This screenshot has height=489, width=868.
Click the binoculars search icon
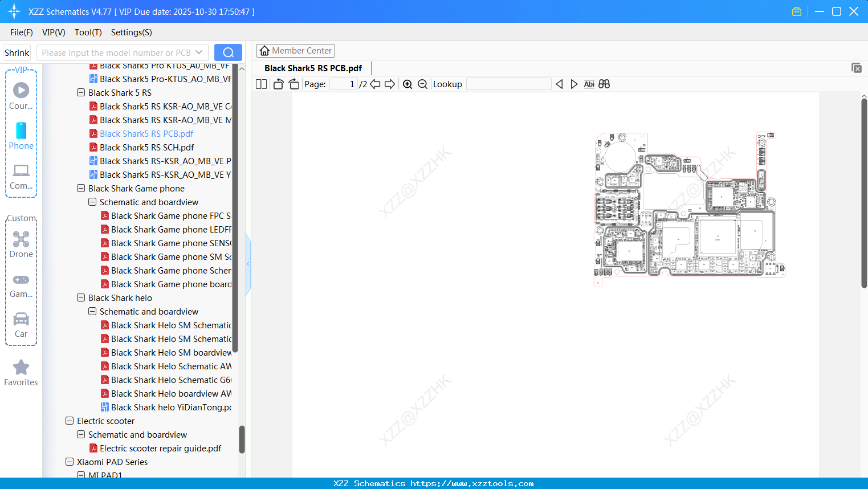[x=604, y=84]
